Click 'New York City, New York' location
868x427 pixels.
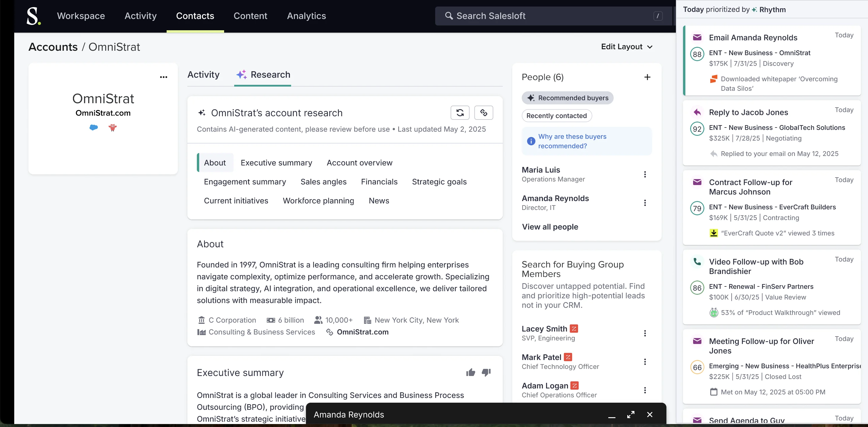click(417, 320)
